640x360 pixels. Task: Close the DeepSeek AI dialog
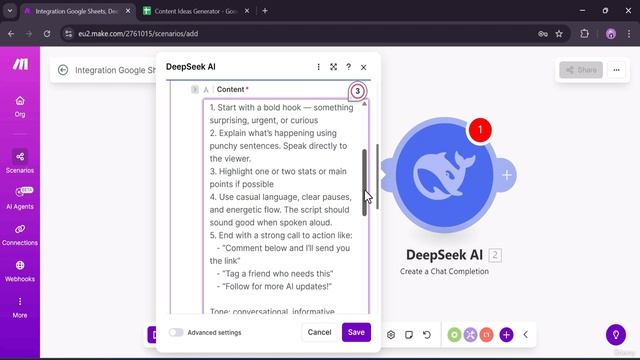pyautogui.click(x=363, y=67)
